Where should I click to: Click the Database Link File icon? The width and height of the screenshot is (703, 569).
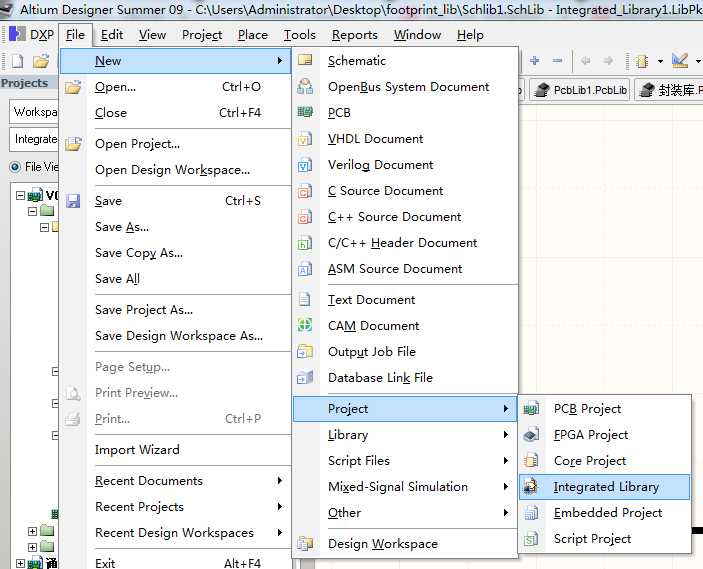[x=305, y=377]
